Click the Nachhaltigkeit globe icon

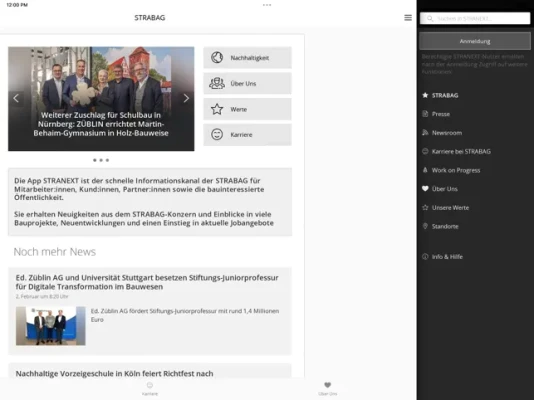tap(217, 58)
